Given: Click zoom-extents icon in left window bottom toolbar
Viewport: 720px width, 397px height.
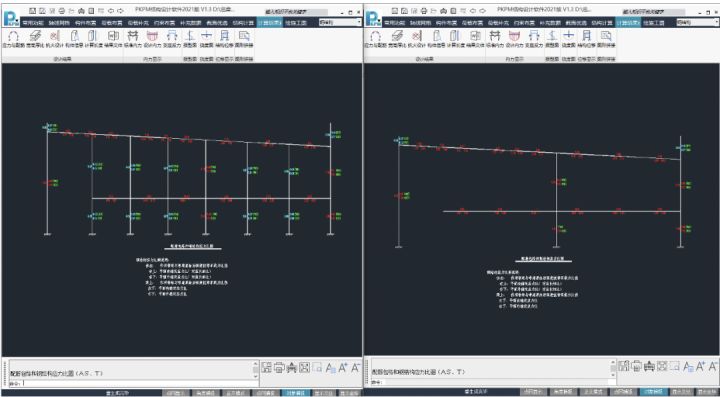Looking at the screenshot, I should click(304, 367).
